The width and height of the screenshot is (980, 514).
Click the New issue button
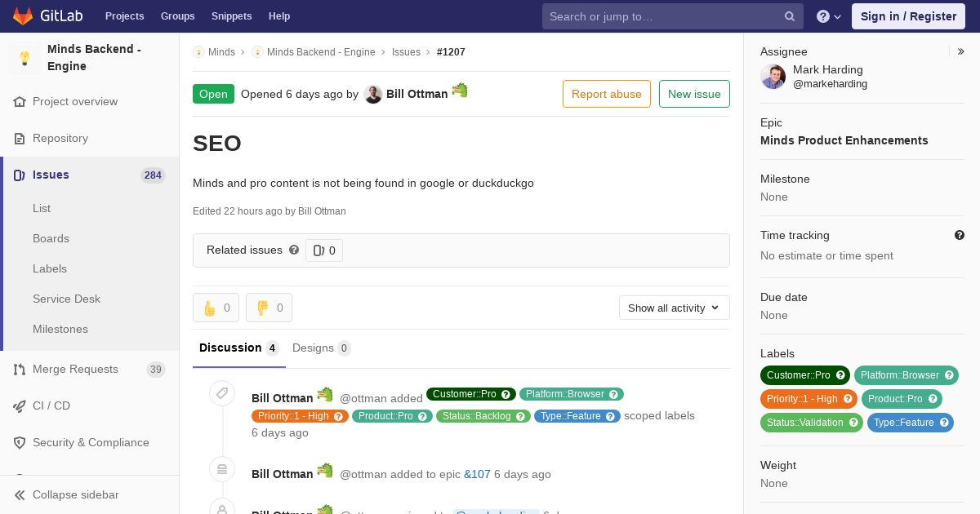(694, 94)
